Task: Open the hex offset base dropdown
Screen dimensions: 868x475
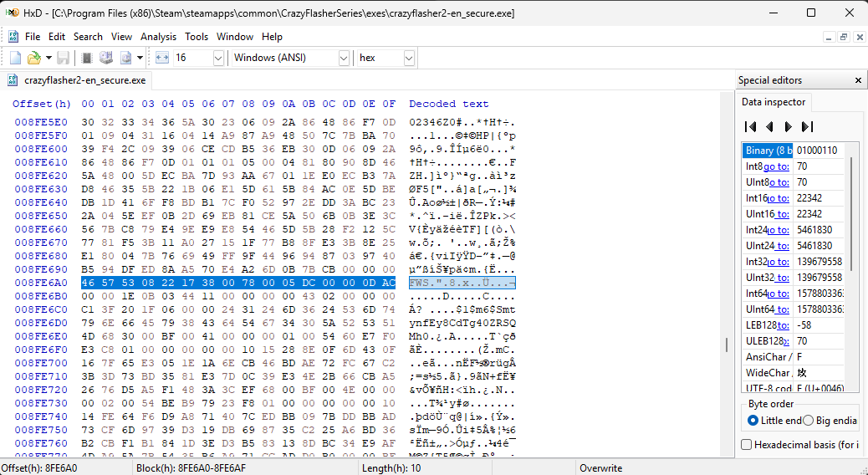Action: click(409, 58)
